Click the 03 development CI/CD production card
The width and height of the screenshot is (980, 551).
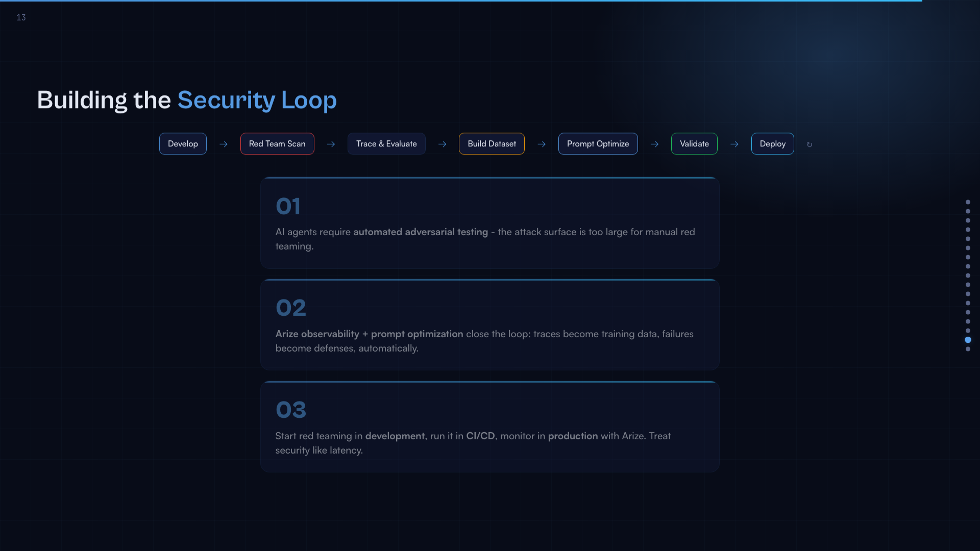[x=489, y=427]
